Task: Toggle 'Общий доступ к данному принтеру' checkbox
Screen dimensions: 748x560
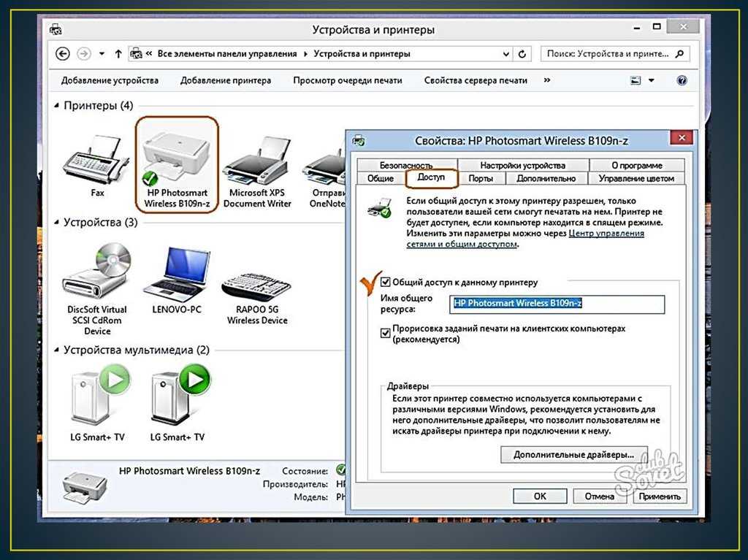Action: (385, 282)
